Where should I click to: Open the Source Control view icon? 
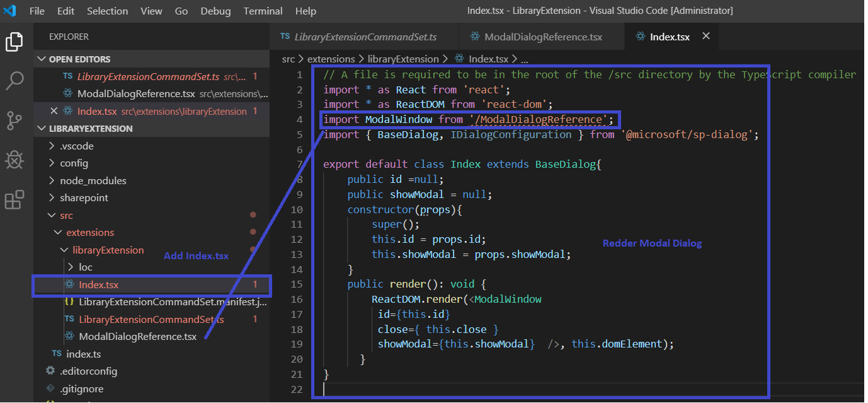(x=14, y=120)
